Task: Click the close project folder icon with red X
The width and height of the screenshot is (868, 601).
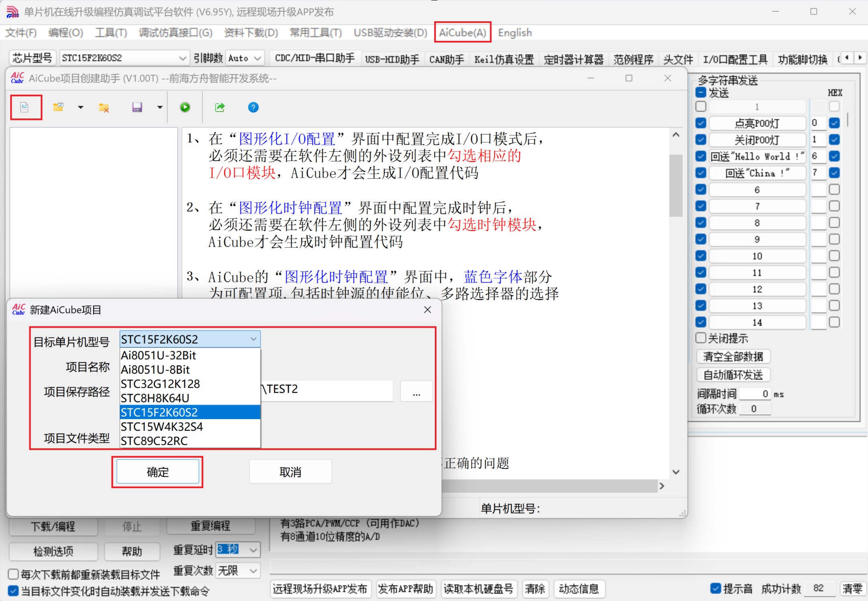Action: (x=104, y=107)
